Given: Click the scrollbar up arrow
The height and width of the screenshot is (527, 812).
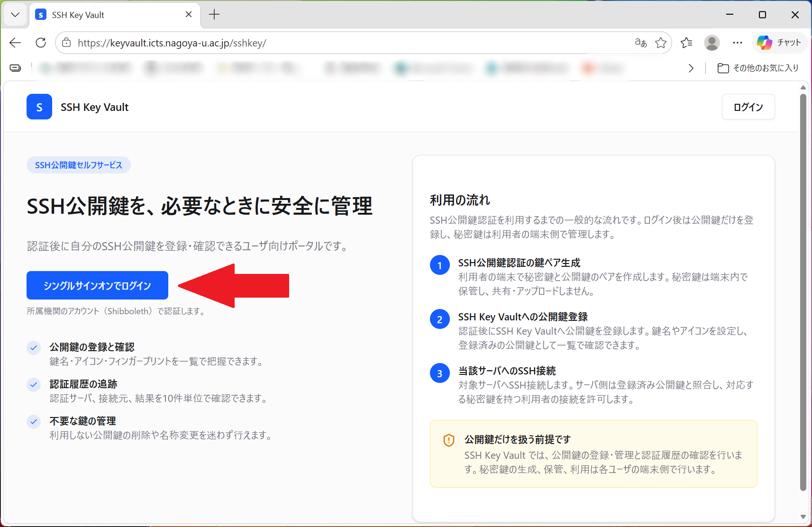Looking at the screenshot, I should pyautogui.click(x=803, y=88).
